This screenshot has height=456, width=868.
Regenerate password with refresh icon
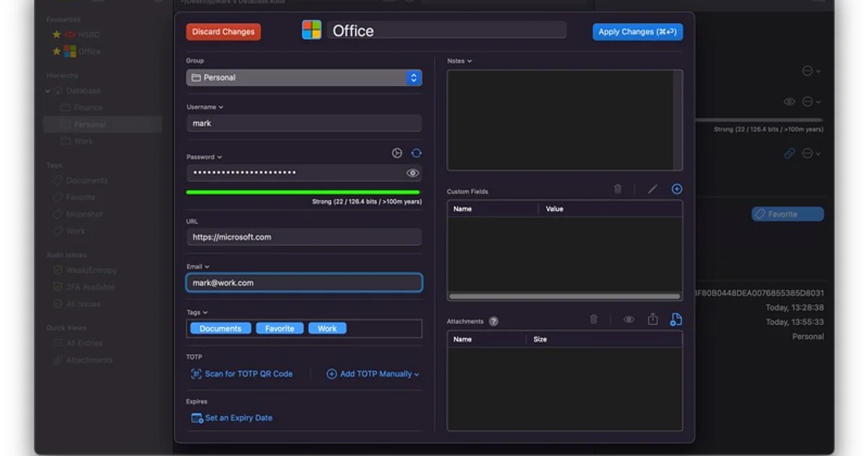pos(417,153)
